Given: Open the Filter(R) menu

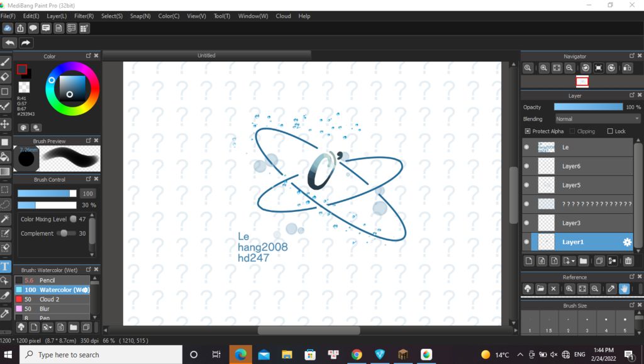Looking at the screenshot, I should click(84, 16).
